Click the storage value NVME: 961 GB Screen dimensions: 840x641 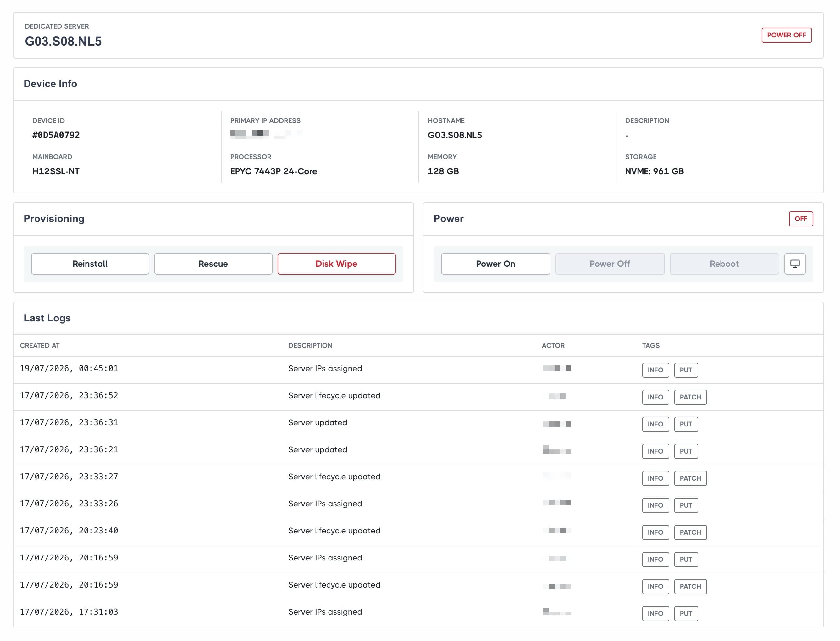click(654, 171)
